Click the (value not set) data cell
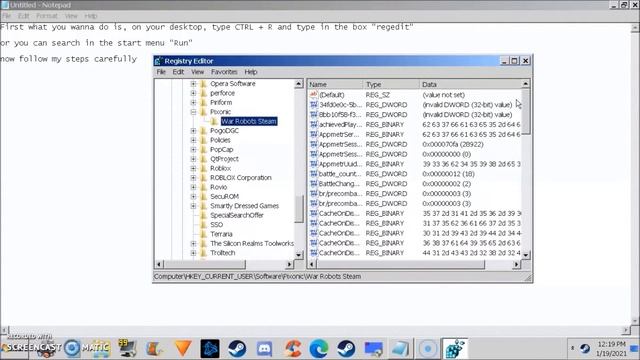The width and height of the screenshot is (640, 360). tap(443, 95)
